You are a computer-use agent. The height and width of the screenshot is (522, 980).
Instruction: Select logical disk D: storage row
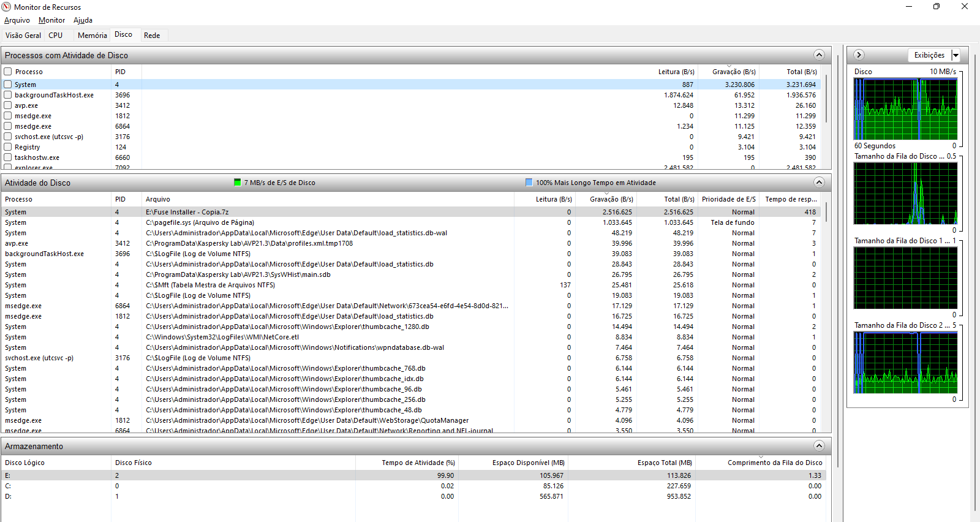pos(413,496)
